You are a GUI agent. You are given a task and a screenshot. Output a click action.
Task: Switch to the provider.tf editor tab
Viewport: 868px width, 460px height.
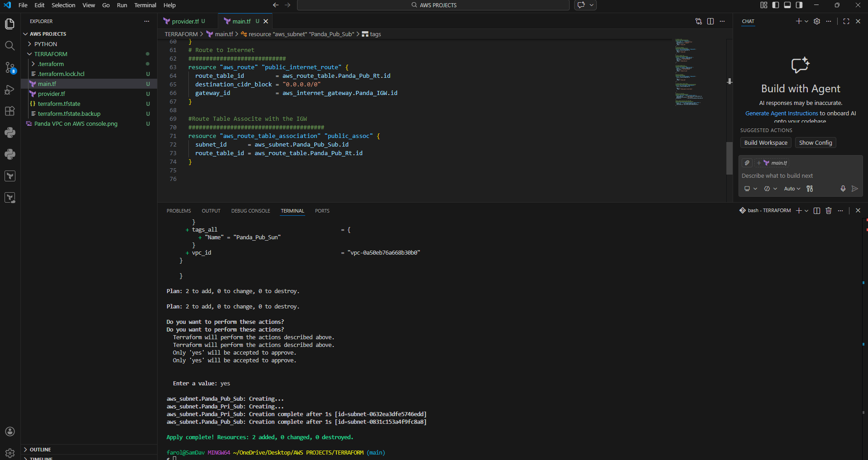(x=188, y=21)
